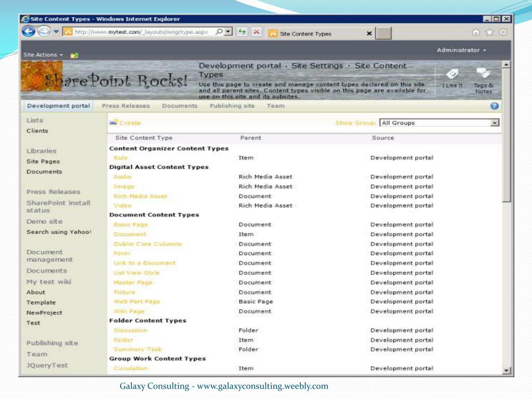Viewport: 532px width, 399px height.
Task: Open SharePoint install status in sidebar
Action: (x=58, y=207)
